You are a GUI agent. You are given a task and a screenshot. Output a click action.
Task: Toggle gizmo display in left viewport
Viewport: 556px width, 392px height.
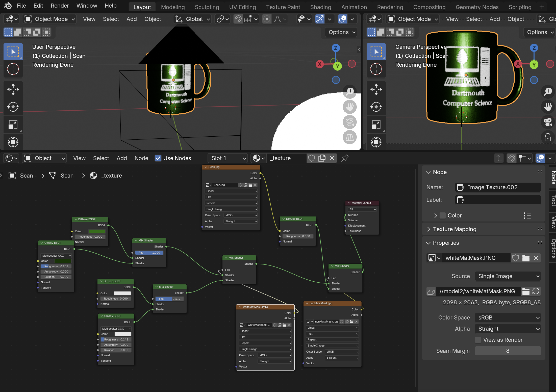point(320,19)
